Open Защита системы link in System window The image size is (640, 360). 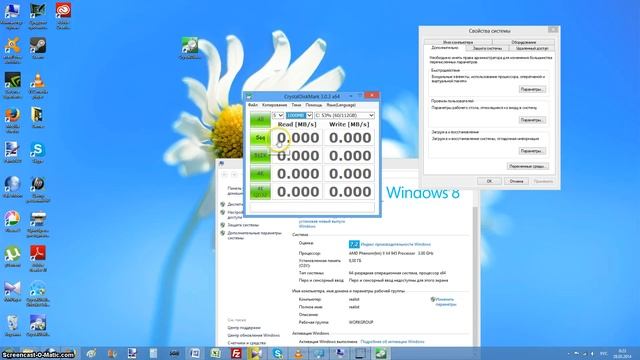(243, 225)
